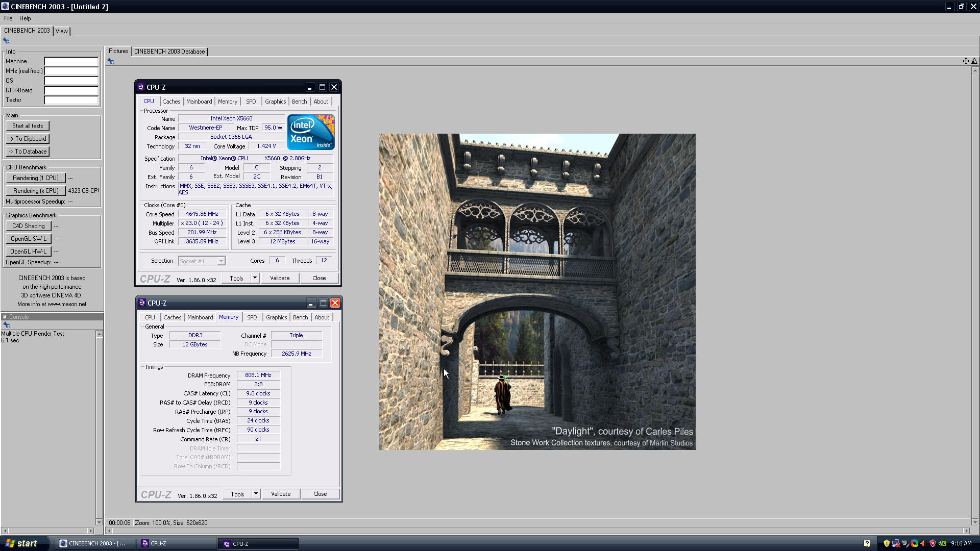This screenshot has width=980, height=551.
Task: Open CPU tab in lower CPU-Z window
Action: [x=150, y=317]
